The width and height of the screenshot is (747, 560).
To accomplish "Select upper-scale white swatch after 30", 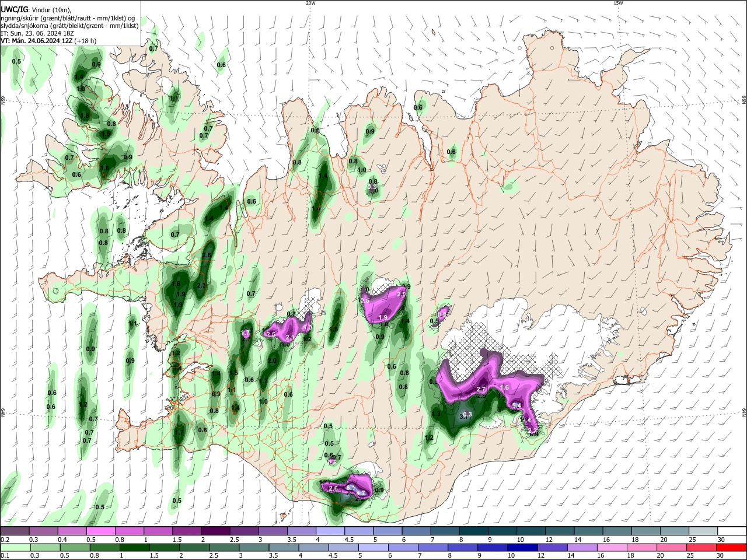I will tap(732, 531).
